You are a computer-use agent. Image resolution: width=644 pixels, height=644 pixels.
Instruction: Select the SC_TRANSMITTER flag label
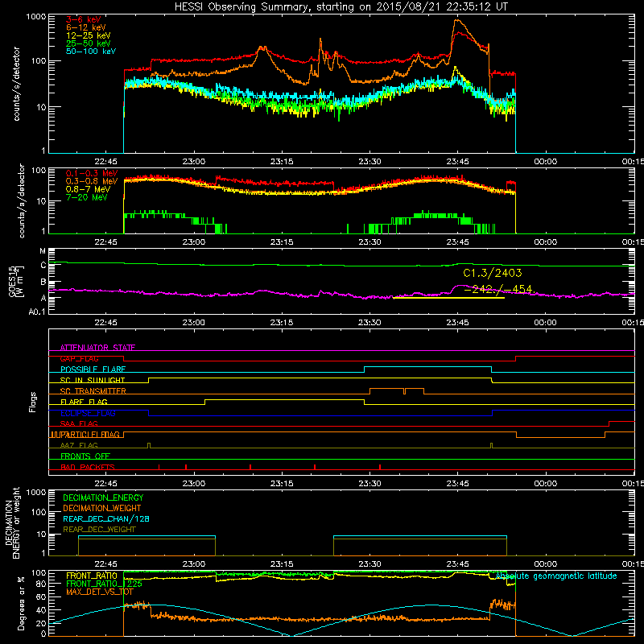pyautogui.click(x=93, y=391)
